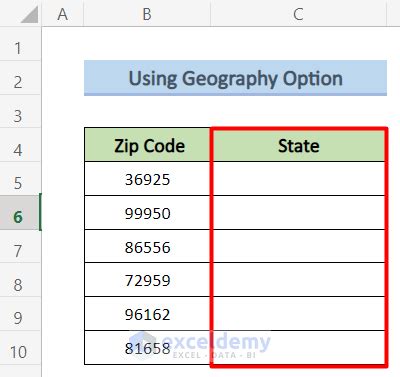The width and height of the screenshot is (400, 377).
Task: Click the Using Geography Option title cell
Action: 235,78
